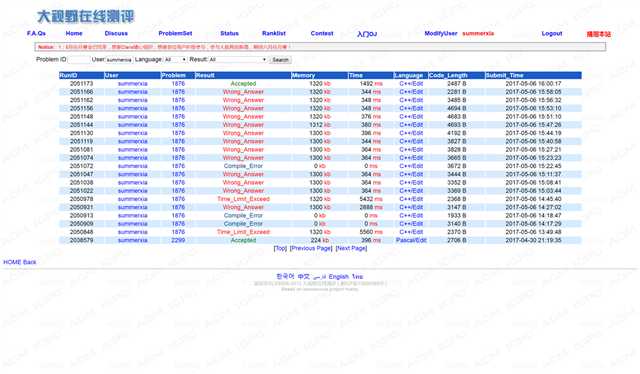Open C++/Edit link for run 2051148
Image resolution: width=640 pixels, height=374 pixels.
411,117
